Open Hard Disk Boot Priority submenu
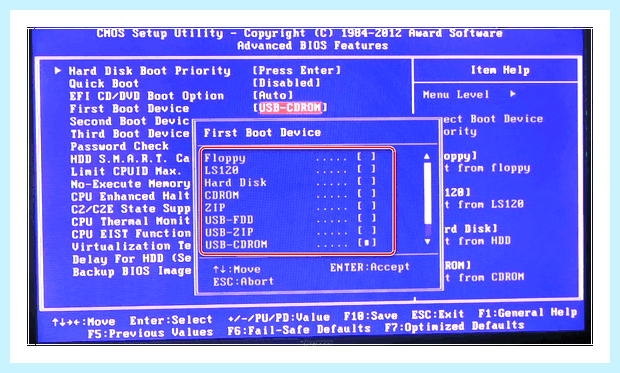The height and width of the screenshot is (373, 620). pyautogui.click(x=149, y=71)
